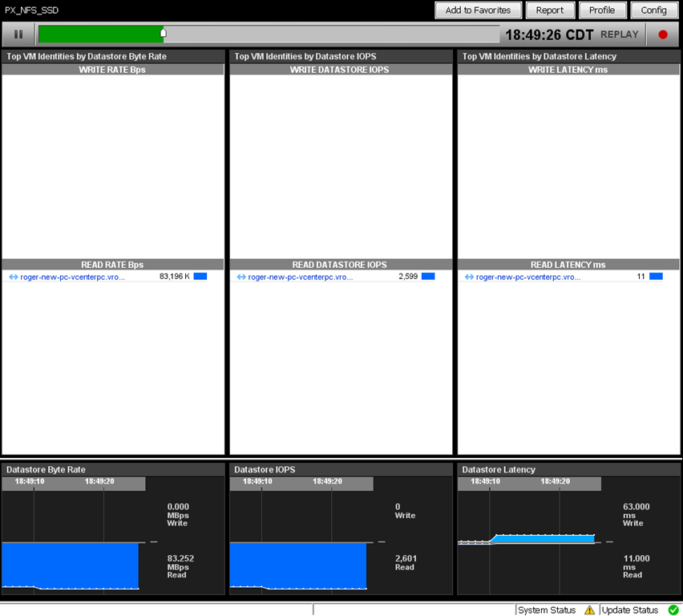Click the green Update Status checkmark icon
The height and width of the screenshot is (616, 683).
[673, 610]
